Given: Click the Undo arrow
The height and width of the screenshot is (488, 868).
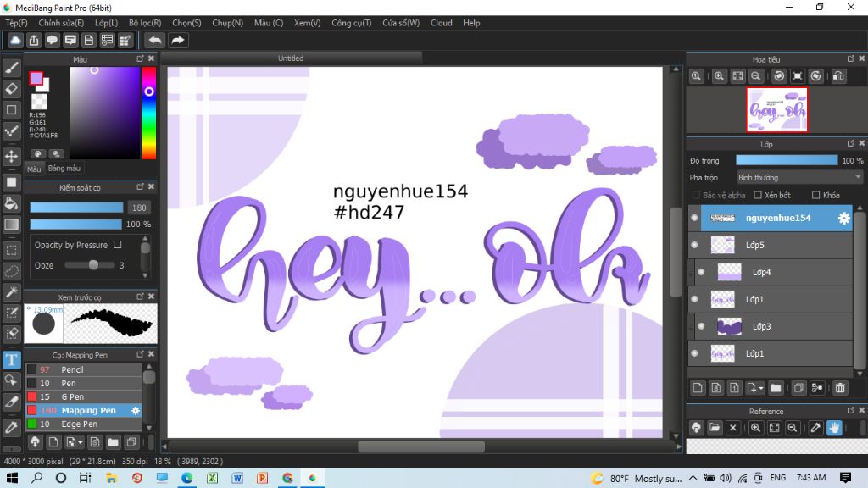Looking at the screenshot, I should (x=156, y=40).
